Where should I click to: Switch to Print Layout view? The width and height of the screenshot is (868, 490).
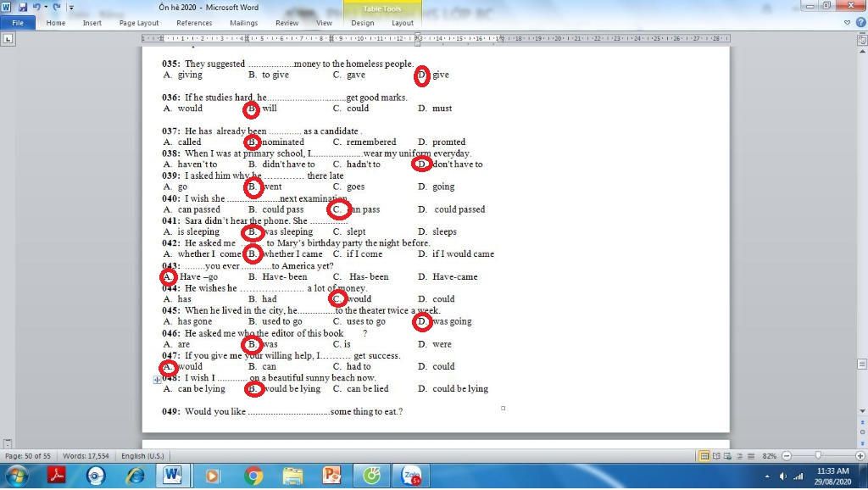(x=704, y=456)
